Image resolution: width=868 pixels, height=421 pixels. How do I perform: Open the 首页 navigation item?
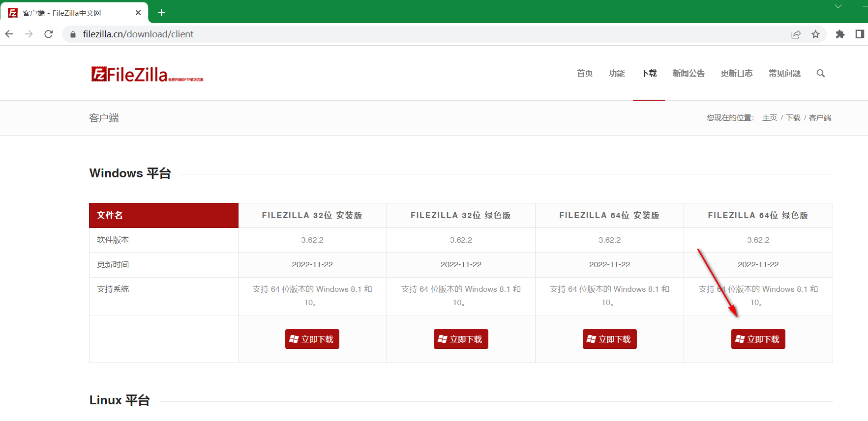[x=585, y=73]
